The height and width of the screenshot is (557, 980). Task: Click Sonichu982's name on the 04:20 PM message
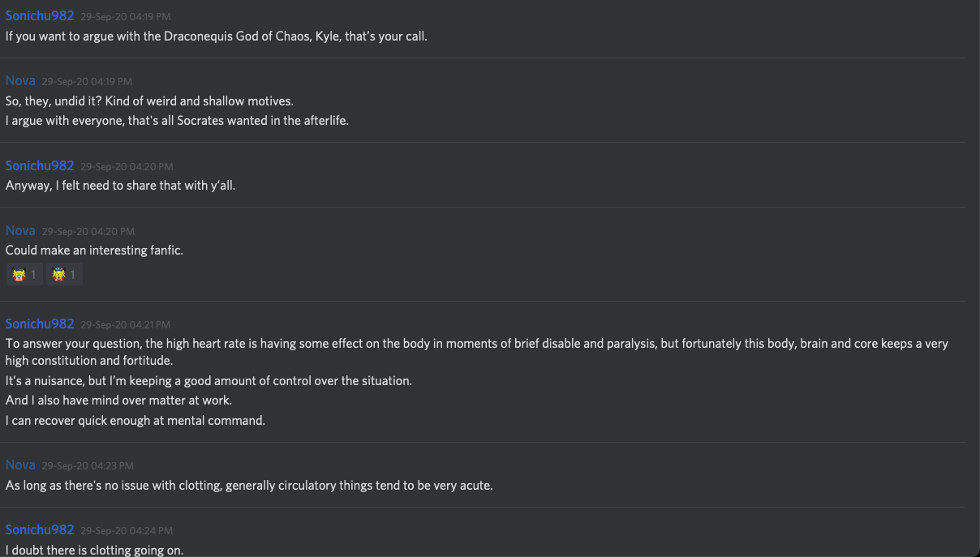click(40, 165)
